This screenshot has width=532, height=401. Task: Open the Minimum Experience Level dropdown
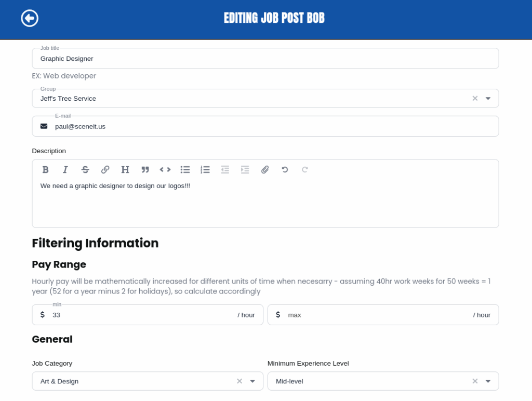[488, 381]
